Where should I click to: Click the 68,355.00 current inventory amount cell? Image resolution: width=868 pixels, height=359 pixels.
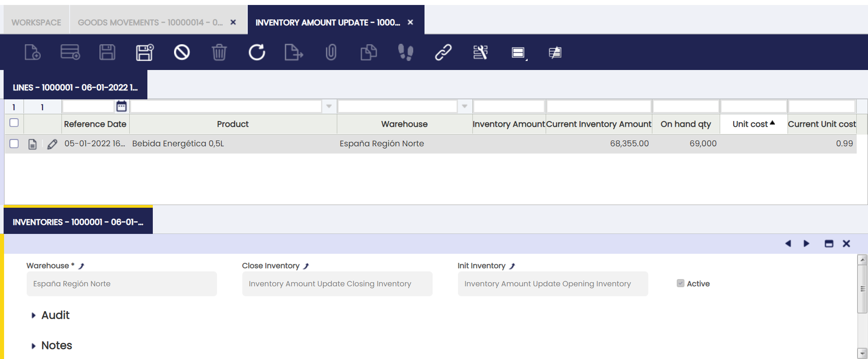click(599, 144)
